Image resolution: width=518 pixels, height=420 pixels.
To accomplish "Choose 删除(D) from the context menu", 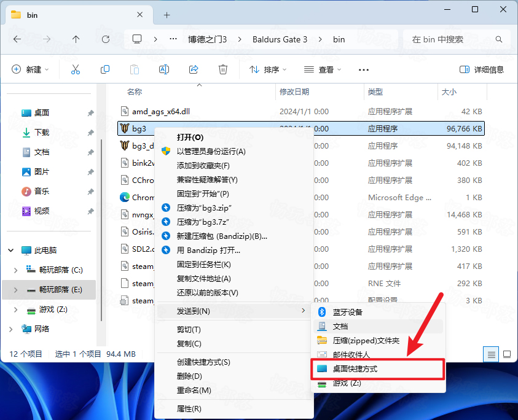I will [234, 376].
